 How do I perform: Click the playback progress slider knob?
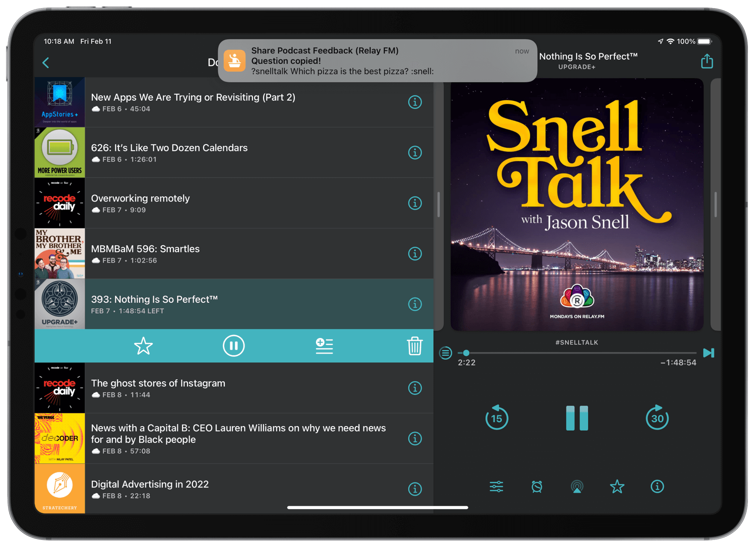pos(466,353)
